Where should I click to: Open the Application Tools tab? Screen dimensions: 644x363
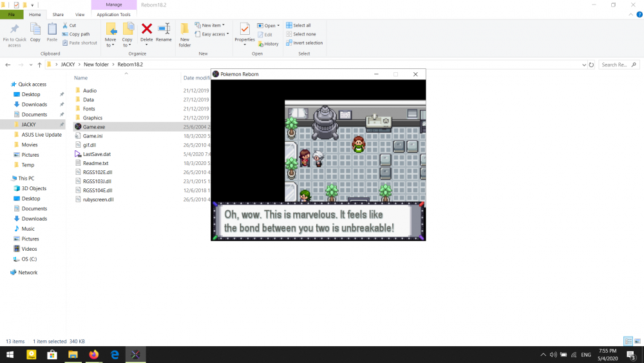pos(113,14)
